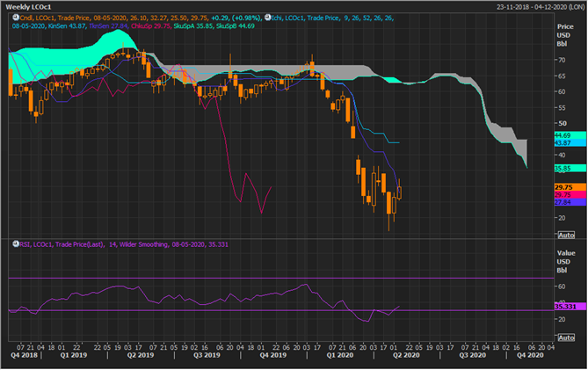Viewport: 588px width, 370px height.
Task: Click the Q1 2019 quarter label
Action: coord(74,355)
